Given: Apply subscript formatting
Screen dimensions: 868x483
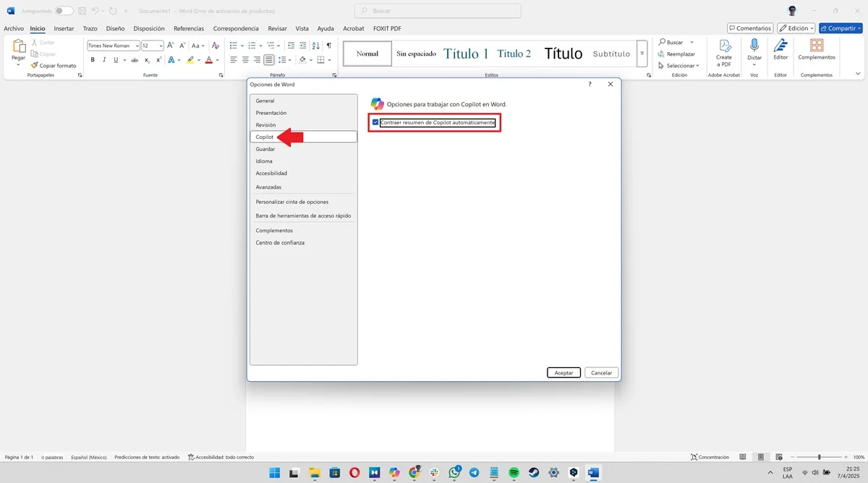Looking at the screenshot, I should [x=147, y=60].
